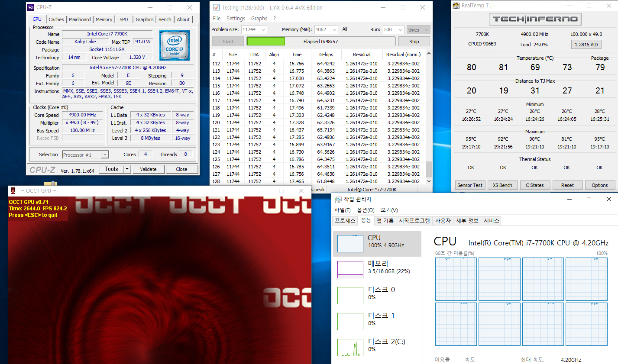Image resolution: width=618 pixels, height=364 pixels.
Task: Click the CPU-Z title bar icon
Action: 31,7
